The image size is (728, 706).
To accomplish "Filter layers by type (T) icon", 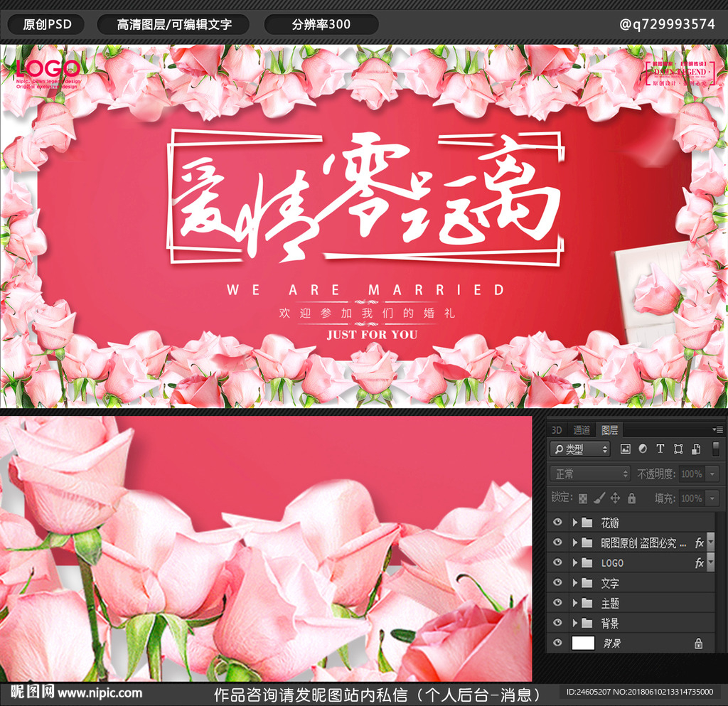I will (x=660, y=449).
